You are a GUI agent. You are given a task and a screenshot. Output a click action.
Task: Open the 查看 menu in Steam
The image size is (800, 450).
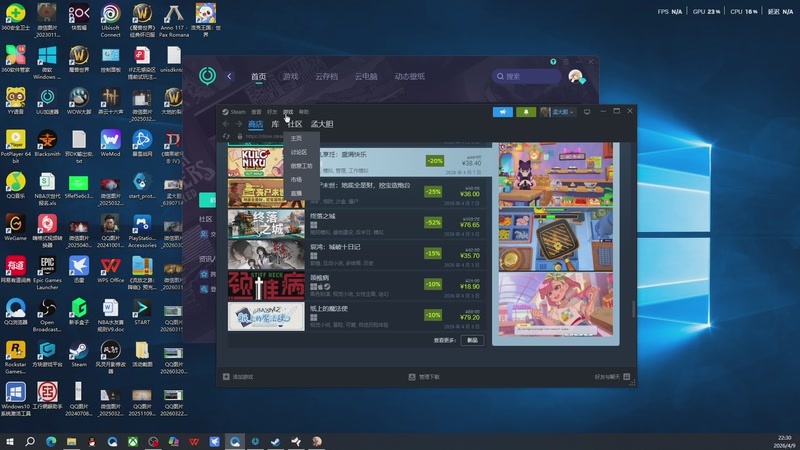coord(256,112)
